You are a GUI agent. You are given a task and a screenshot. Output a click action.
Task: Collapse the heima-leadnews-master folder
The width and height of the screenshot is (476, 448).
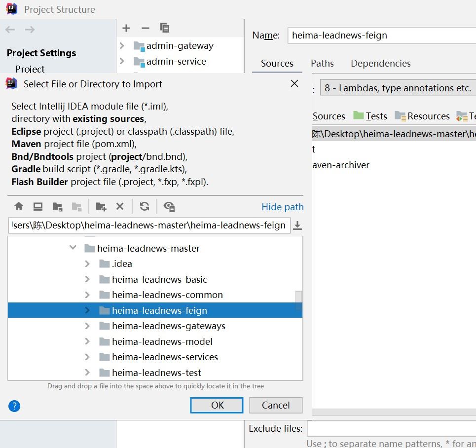[x=73, y=248]
